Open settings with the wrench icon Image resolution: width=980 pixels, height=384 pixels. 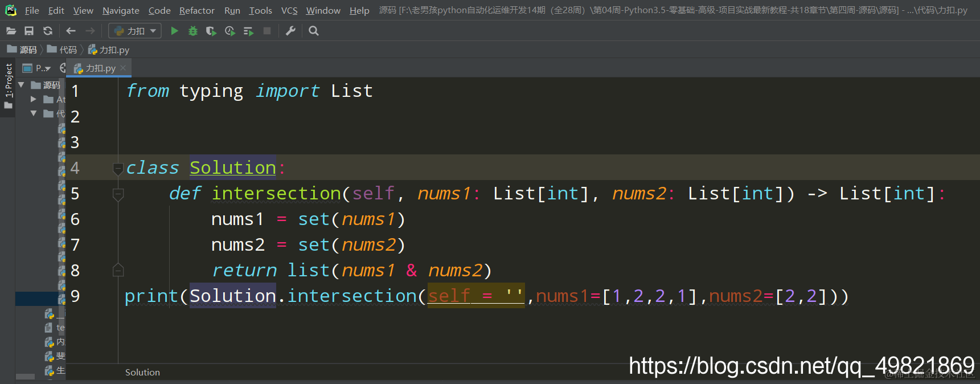point(290,31)
